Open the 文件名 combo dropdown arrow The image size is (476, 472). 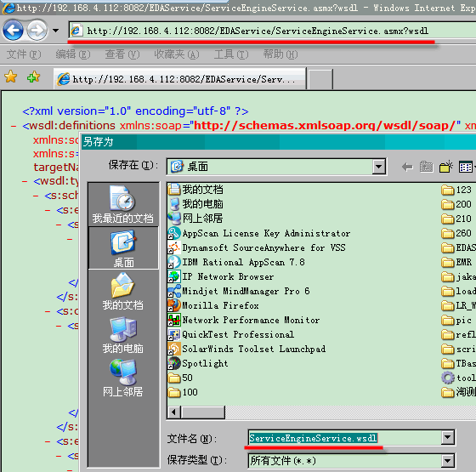[448, 438]
